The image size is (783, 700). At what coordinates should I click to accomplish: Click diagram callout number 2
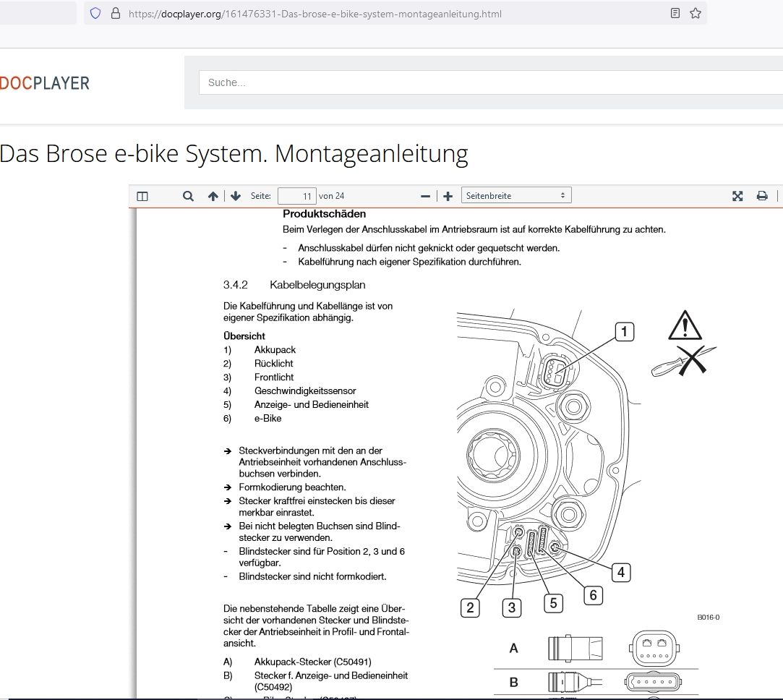pyautogui.click(x=470, y=607)
